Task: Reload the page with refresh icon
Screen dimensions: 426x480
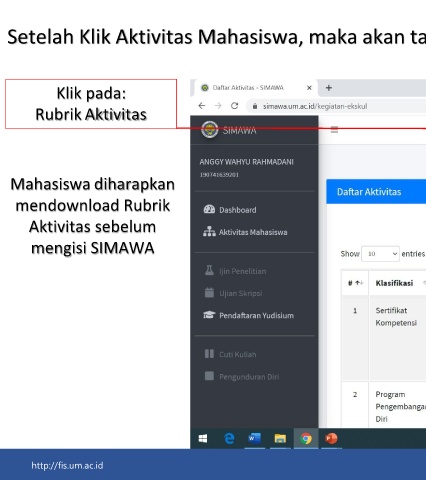Action: (235, 106)
